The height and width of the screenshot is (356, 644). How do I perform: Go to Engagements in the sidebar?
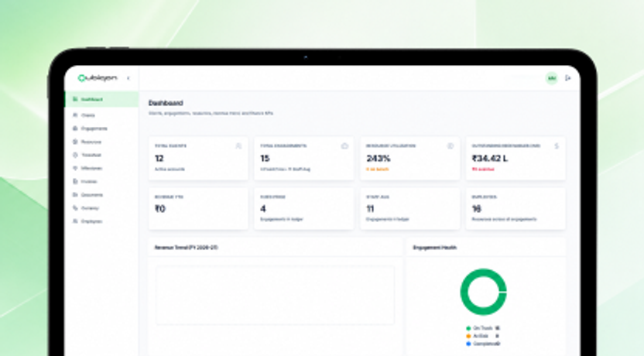101,128
